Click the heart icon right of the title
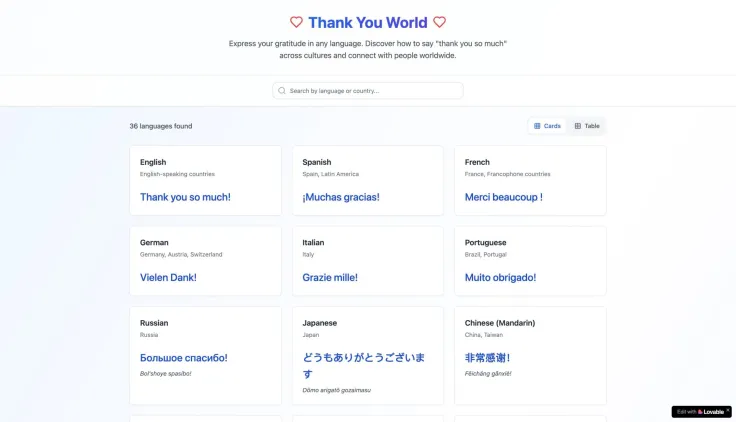Viewport: 736px width, 422px height. pos(439,22)
